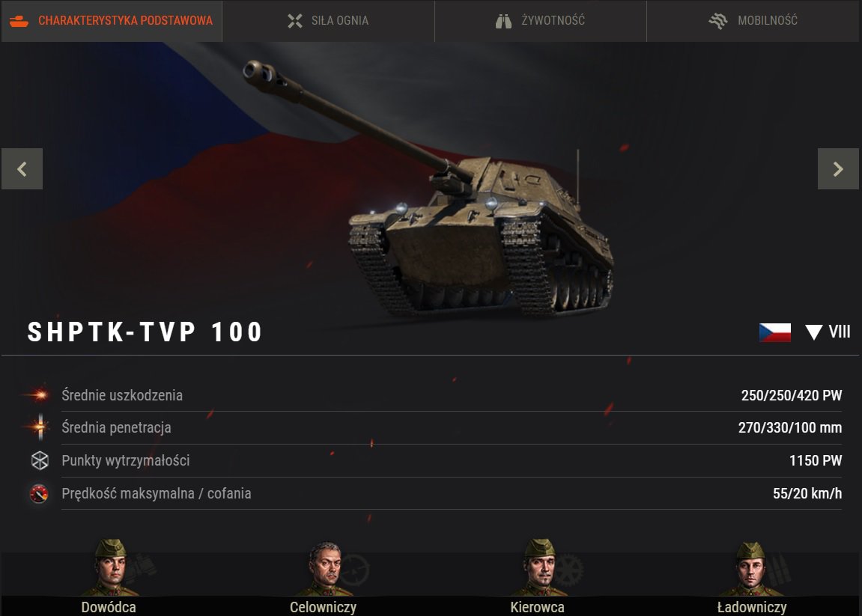Click the crossed-guns Siła ognia icon

coord(295,21)
